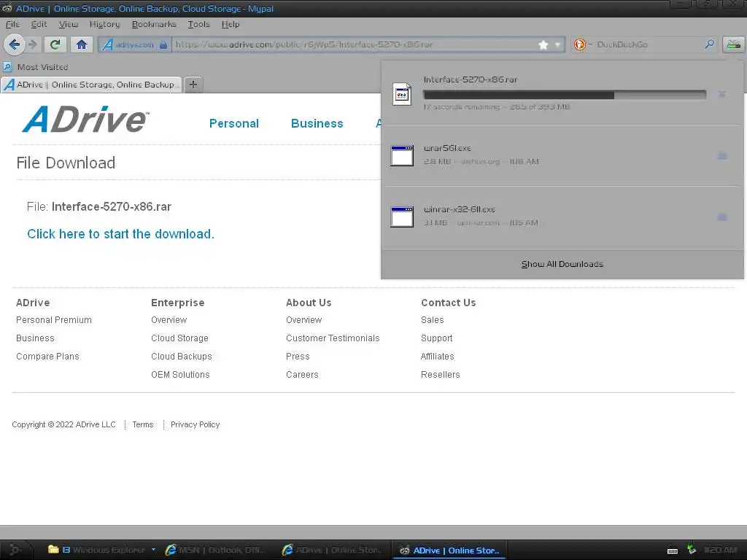The width and height of the screenshot is (747, 560).
Task: Open the History menu
Action: point(104,24)
